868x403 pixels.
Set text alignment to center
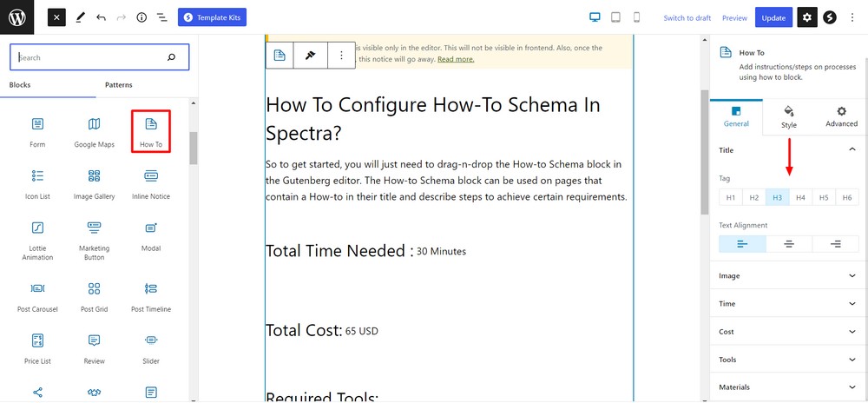(789, 244)
